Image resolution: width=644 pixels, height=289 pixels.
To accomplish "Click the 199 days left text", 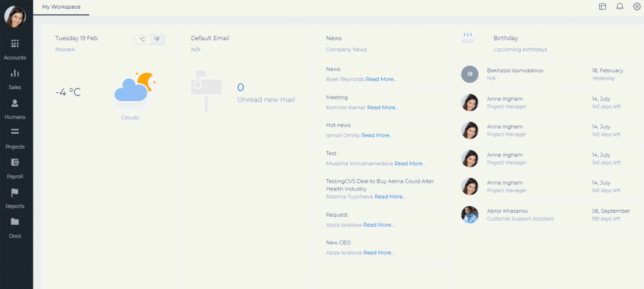I will 606,219.
